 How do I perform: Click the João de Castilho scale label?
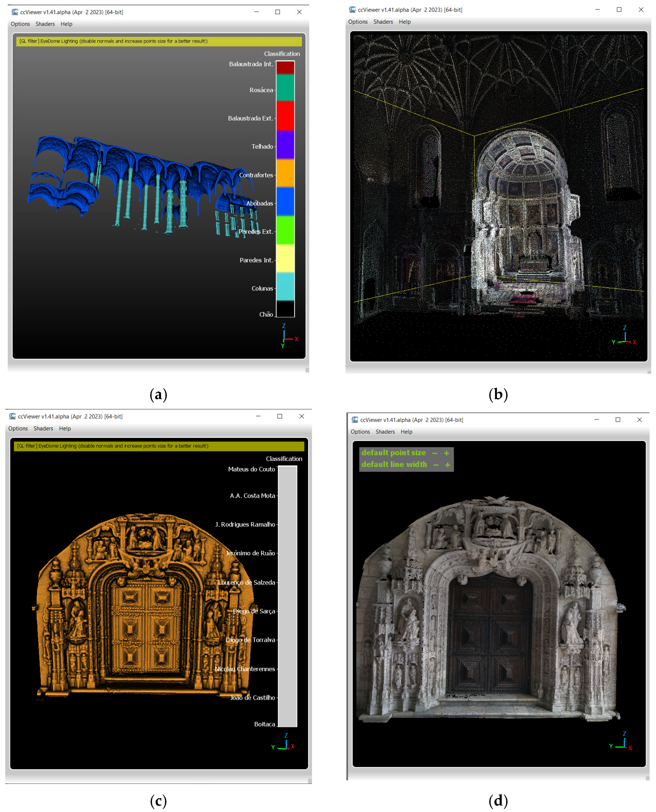click(x=253, y=698)
